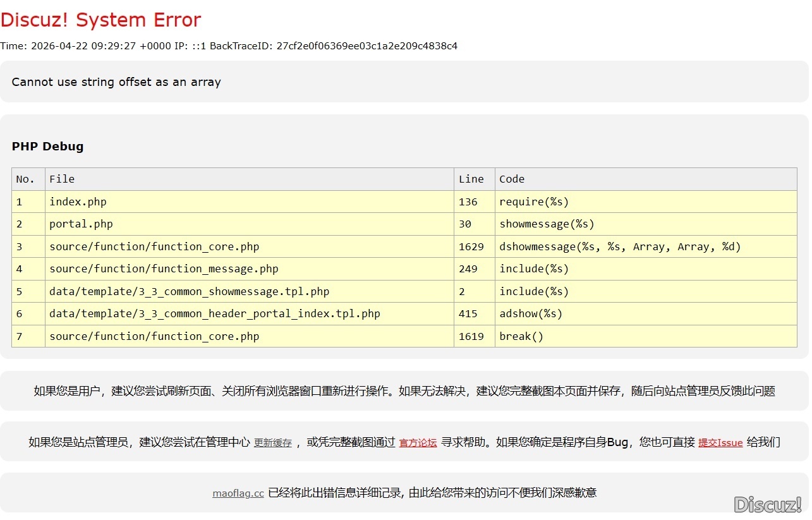Click the Line column header
Viewport: 812px width, 520px height.
click(471, 179)
